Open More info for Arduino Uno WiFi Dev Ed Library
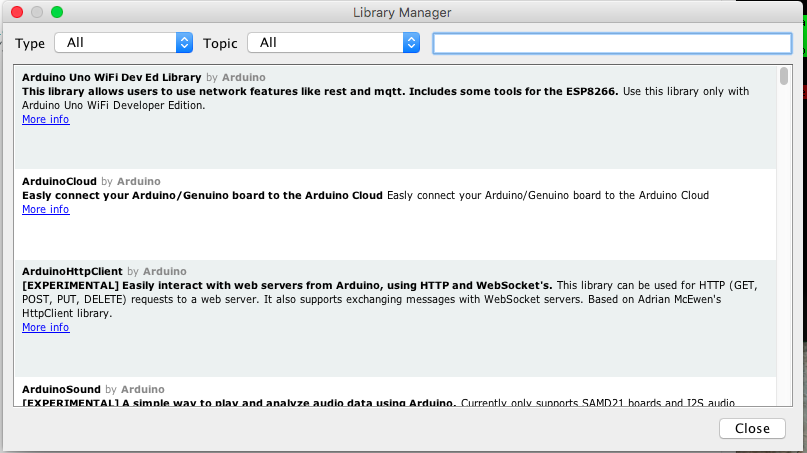This screenshot has width=807, height=453. pos(46,119)
